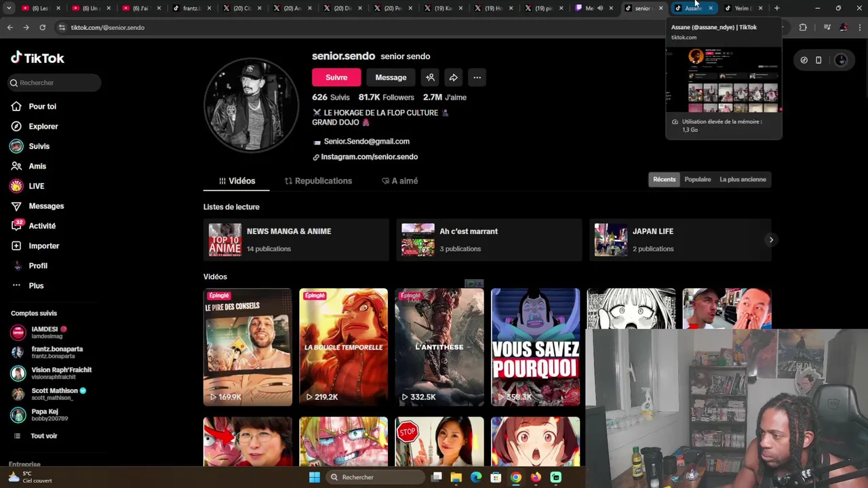Click 81.7K Followers count
This screenshot has width=868, height=488.
click(x=386, y=97)
